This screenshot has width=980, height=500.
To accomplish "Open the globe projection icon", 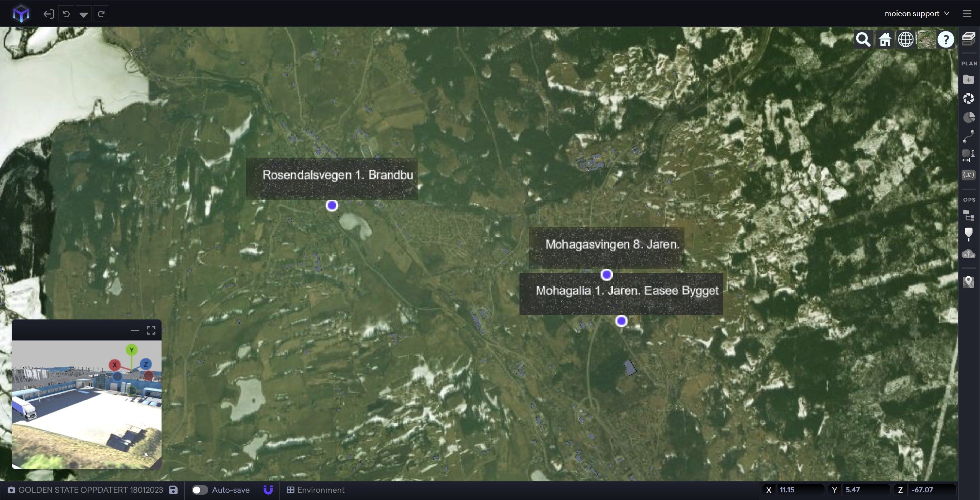I will pyautogui.click(x=906, y=39).
